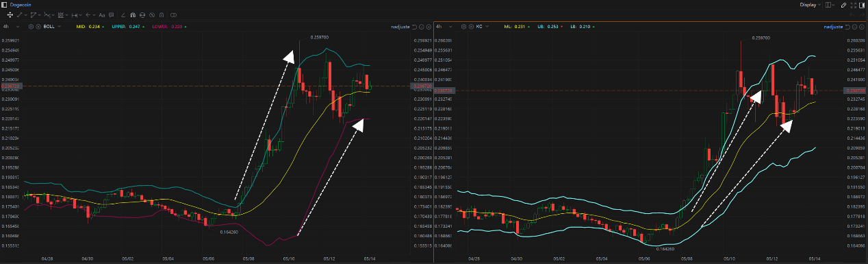
Task: Select the position measurement tool
Action: pyautogui.click(x=60, y=15)
